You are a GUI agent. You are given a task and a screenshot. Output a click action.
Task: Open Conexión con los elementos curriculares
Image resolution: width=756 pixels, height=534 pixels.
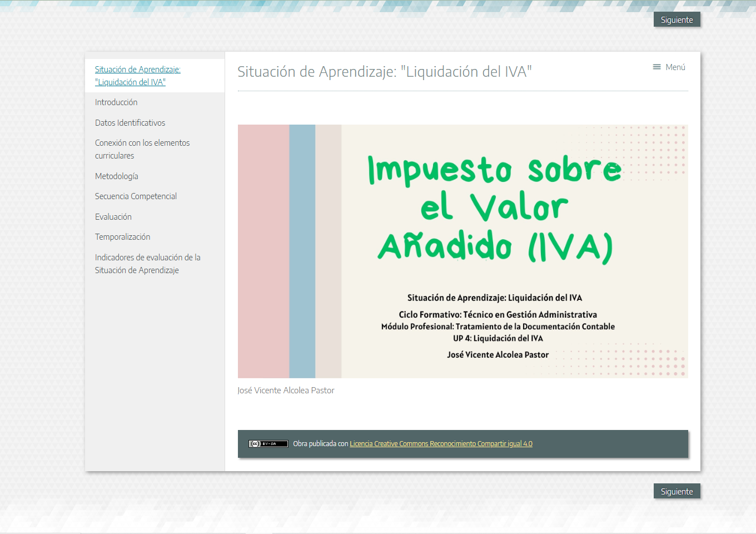pos(142,149)
